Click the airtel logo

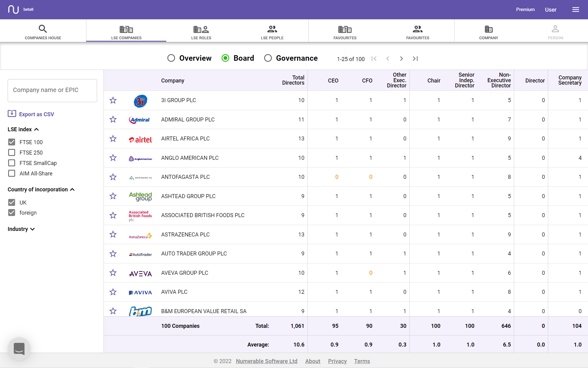click(140, 140)
